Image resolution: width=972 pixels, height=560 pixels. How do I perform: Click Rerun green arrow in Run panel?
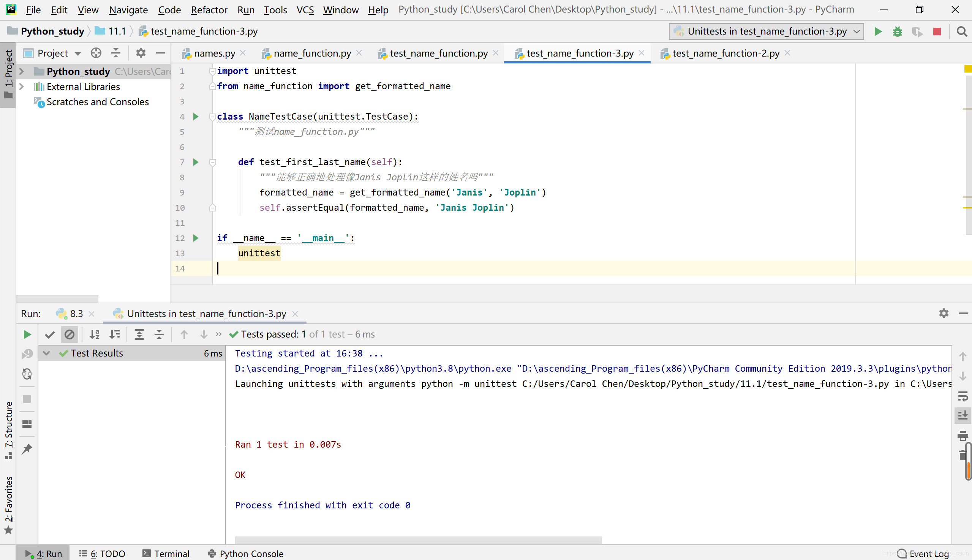[27, 334]
